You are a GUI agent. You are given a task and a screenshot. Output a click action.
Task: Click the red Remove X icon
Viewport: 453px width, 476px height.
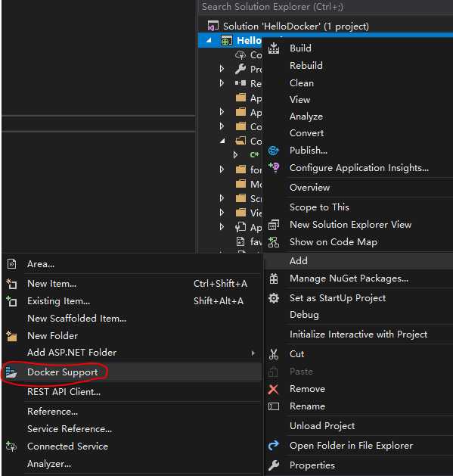click(273, 389)
